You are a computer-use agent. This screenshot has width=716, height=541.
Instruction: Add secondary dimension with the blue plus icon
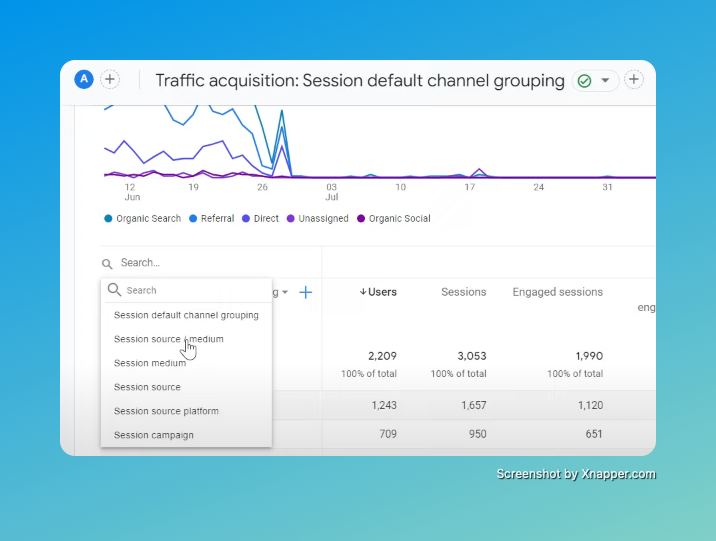click(x=306, y=292)
